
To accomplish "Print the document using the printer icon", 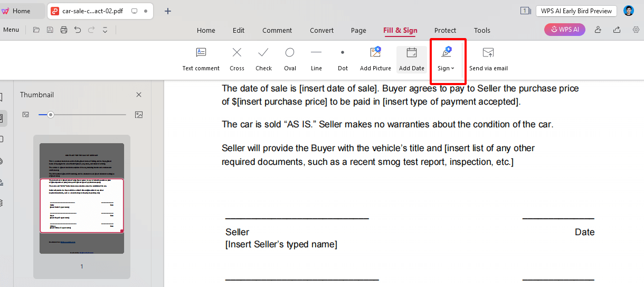I will [x=64, y=30].
